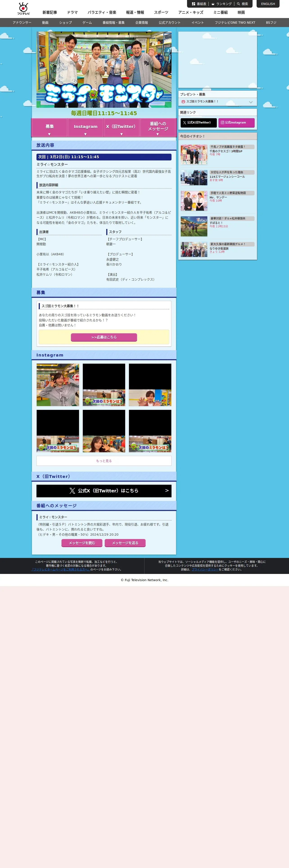The height and width of the screenshot is (868, 289).
Task: Jump to 募集 section tab
Action: point(50,127)
